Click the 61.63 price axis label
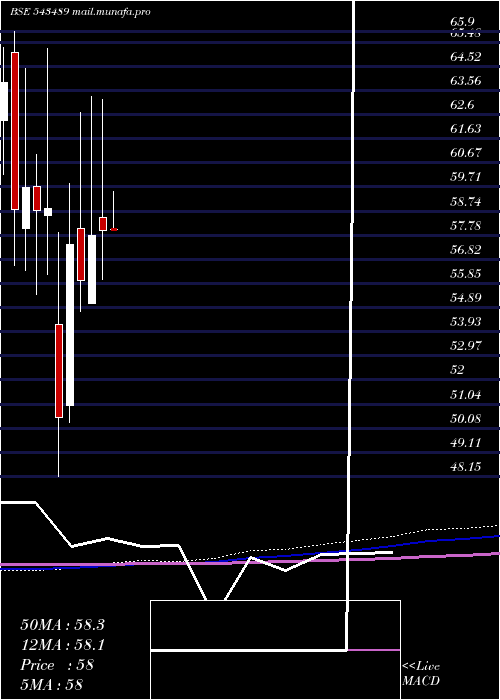Screen dimensions: 500x700 (466, 129)
